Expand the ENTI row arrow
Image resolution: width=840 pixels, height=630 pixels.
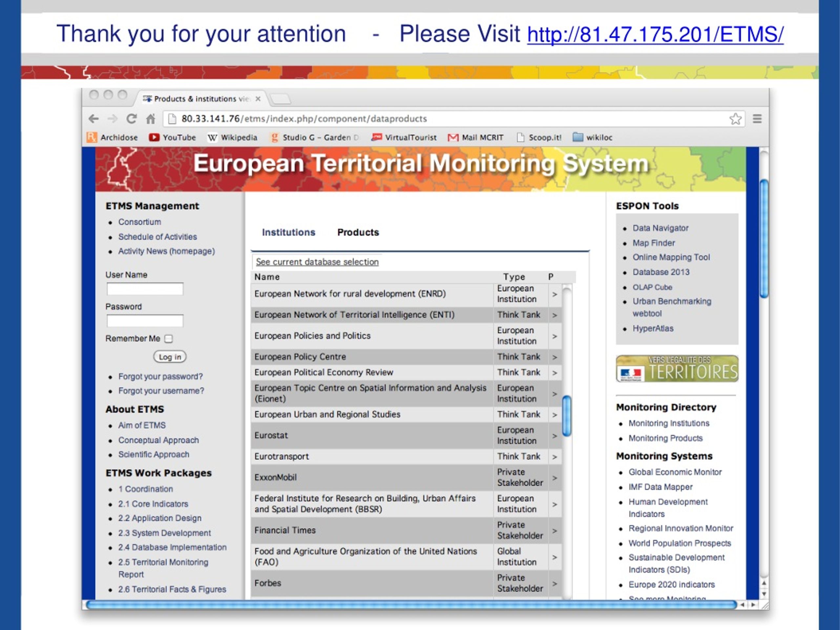(x=555, y=315)
